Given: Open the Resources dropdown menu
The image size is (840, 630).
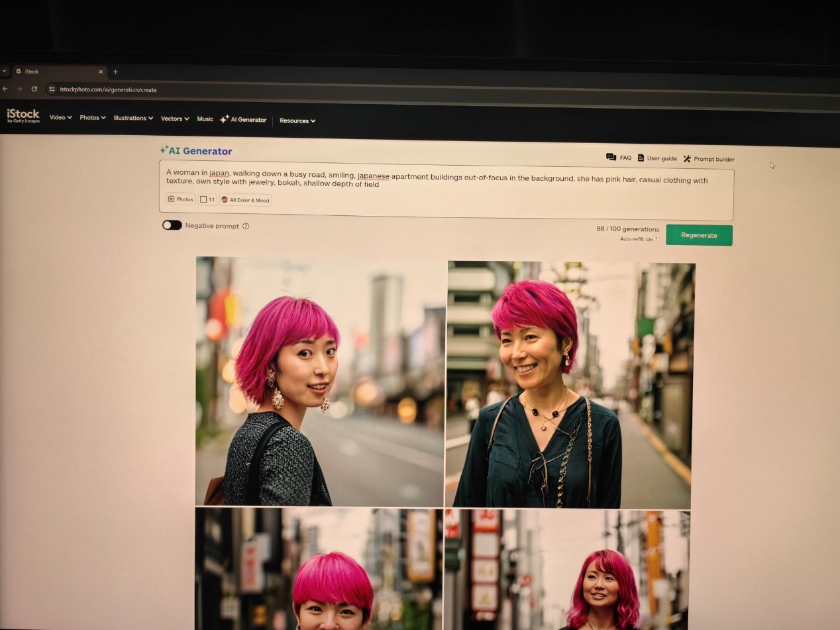Looking at the screenshot, I should [x=297, y=121].
